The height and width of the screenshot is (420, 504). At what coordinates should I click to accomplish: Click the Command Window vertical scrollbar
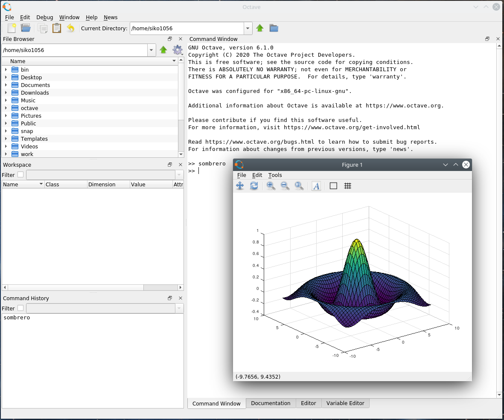(499, 220)
